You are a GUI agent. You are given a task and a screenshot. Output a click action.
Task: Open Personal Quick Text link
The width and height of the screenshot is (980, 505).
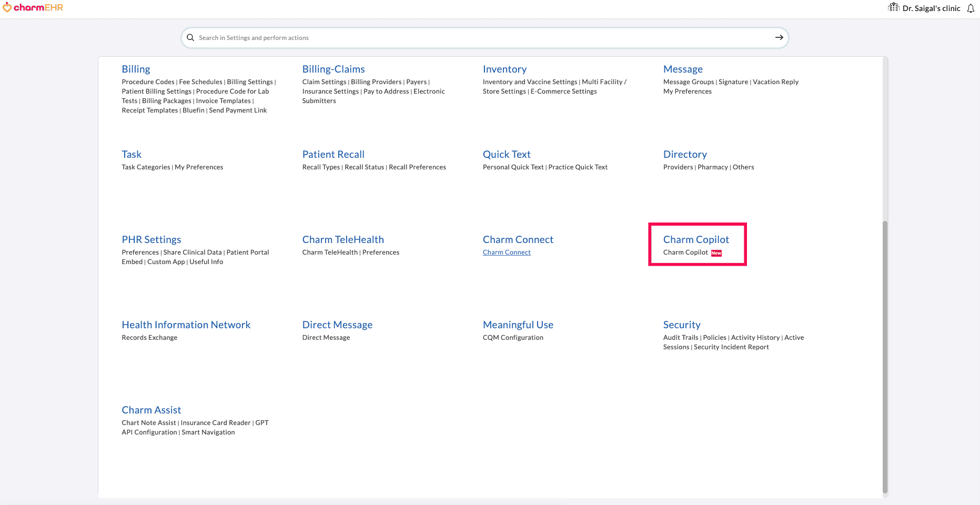[x=513, y=167]
